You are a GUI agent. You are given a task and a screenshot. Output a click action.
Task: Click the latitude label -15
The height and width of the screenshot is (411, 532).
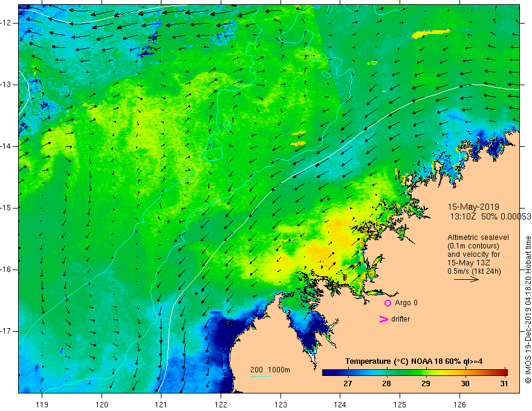click(7, 208)
